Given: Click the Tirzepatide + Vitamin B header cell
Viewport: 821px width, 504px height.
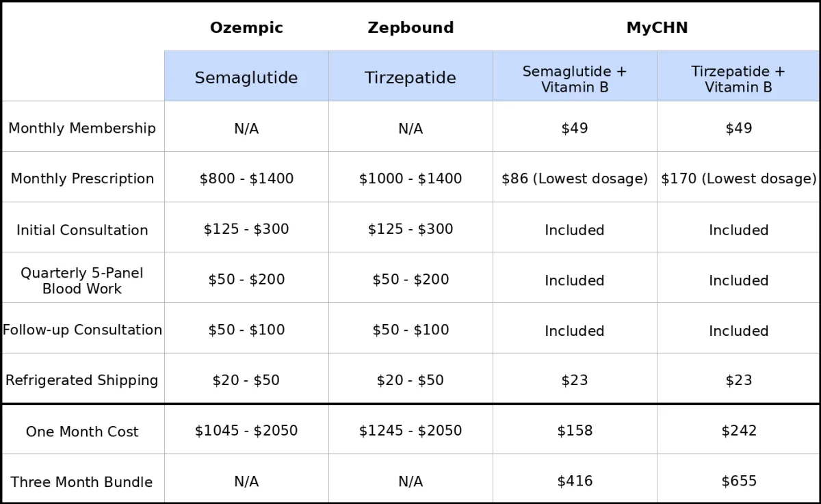Looking at the screenshot, I should pos(738,76).
